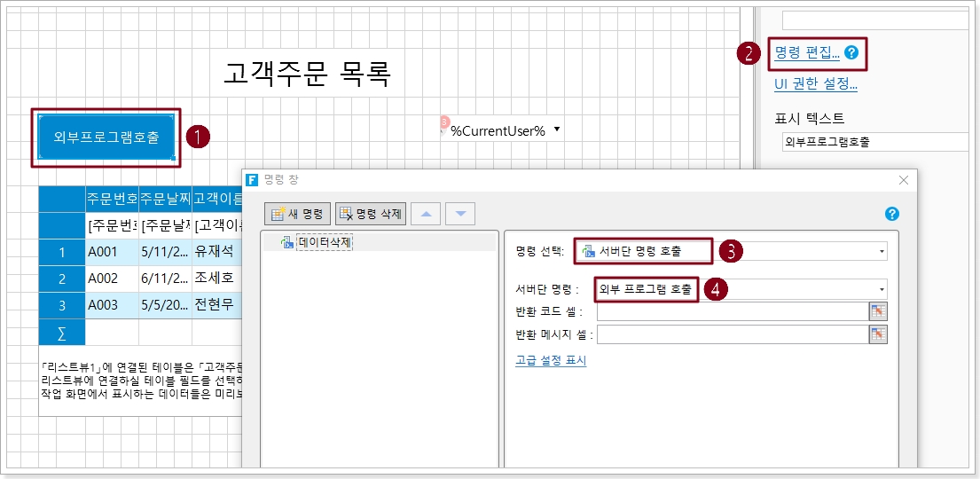Open the UI 권한 설정 link
The image size is (980, 479).
click(815, 84)
